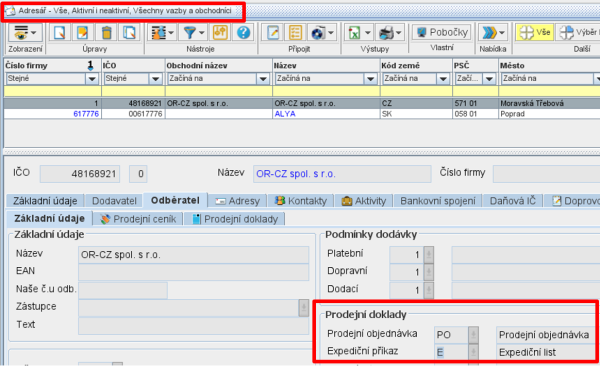Screen dimensions: 600x367
Task: Click the Město column header
Action: click(549, 65)
